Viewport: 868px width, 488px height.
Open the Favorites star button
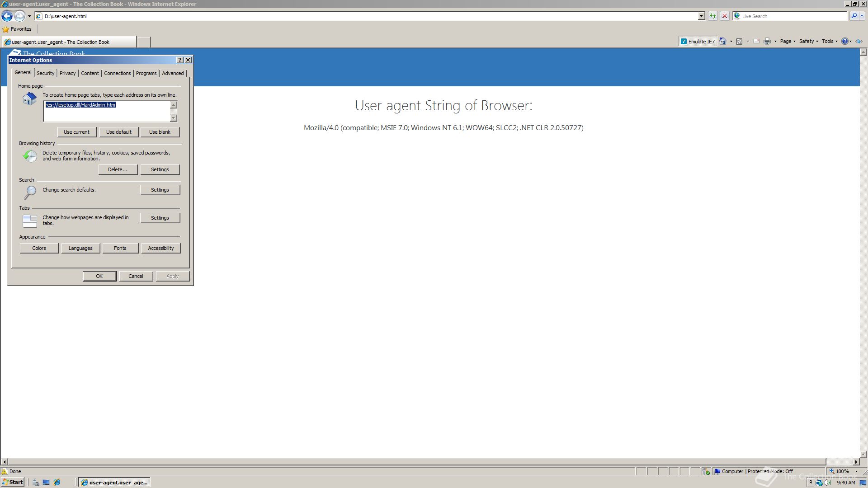17,29
